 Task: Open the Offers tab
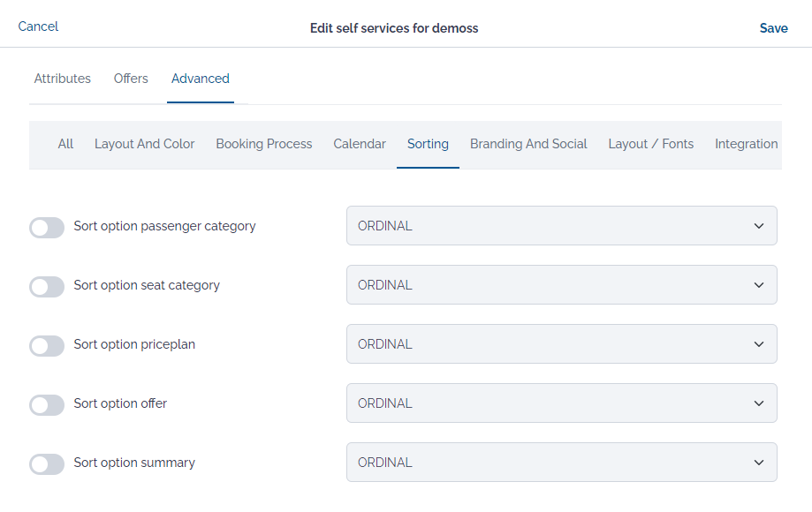(x=131, y=79)
